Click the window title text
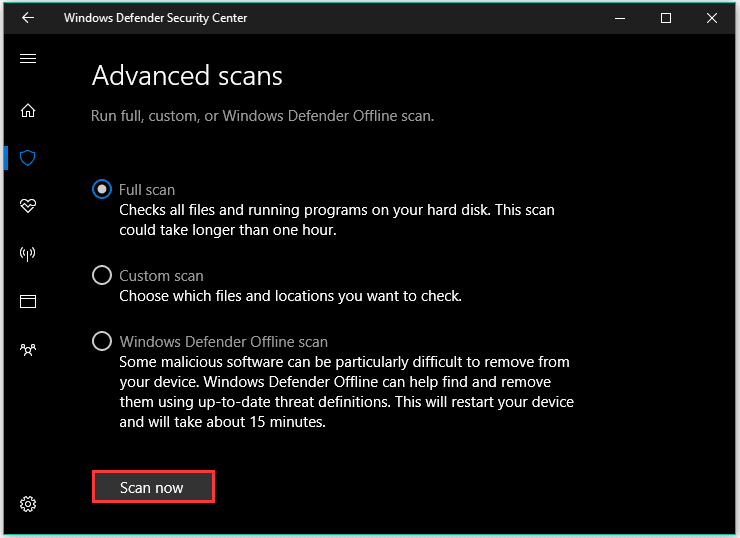 coord(155,18)
